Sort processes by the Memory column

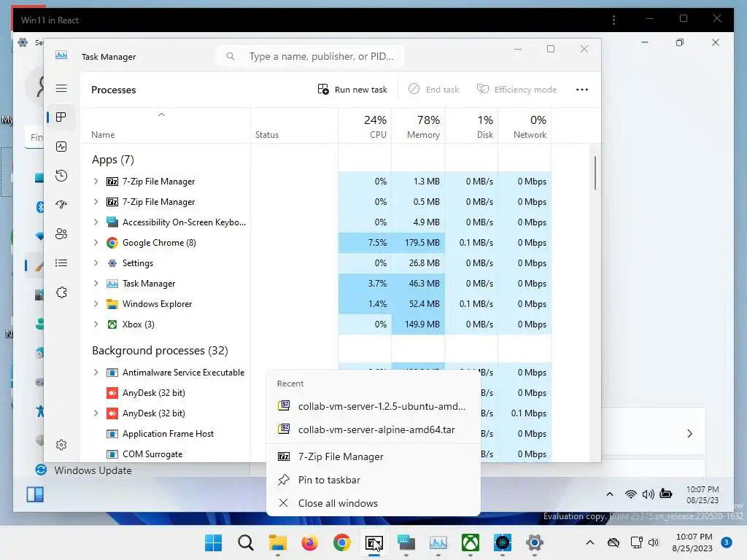418,126
